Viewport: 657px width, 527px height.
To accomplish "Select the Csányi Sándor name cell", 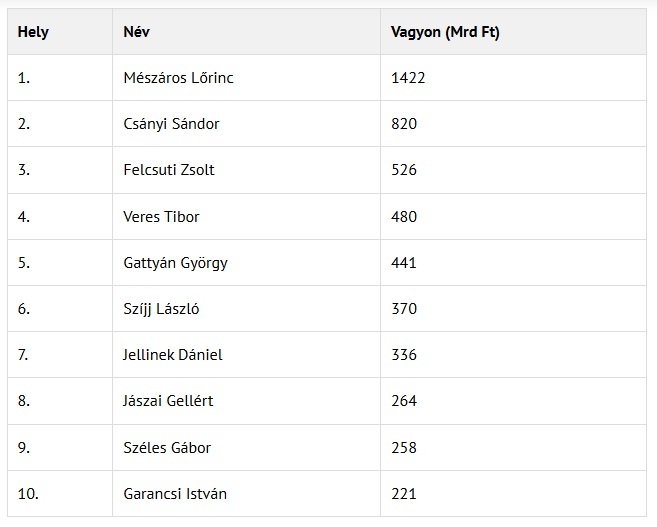I will [170, 124].
